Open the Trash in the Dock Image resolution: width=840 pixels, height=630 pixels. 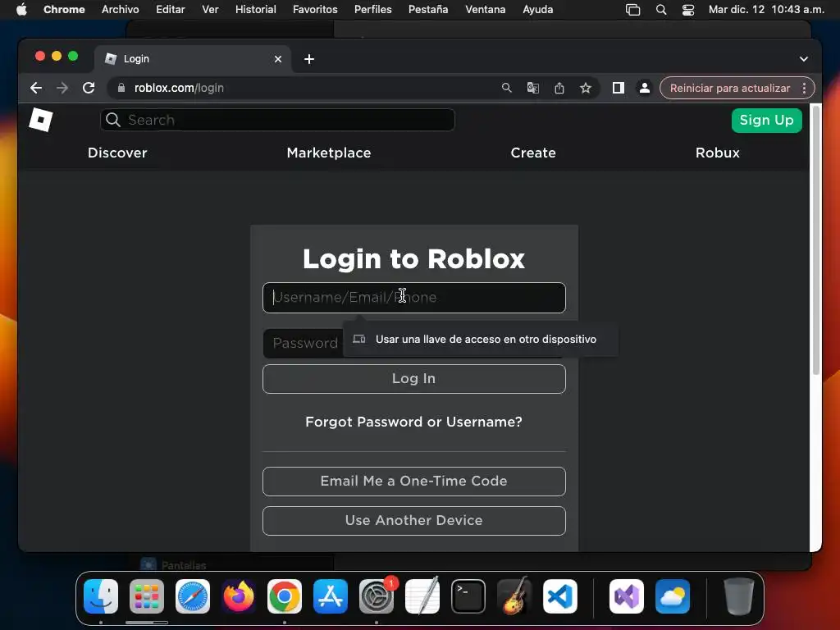click(739, 596)
